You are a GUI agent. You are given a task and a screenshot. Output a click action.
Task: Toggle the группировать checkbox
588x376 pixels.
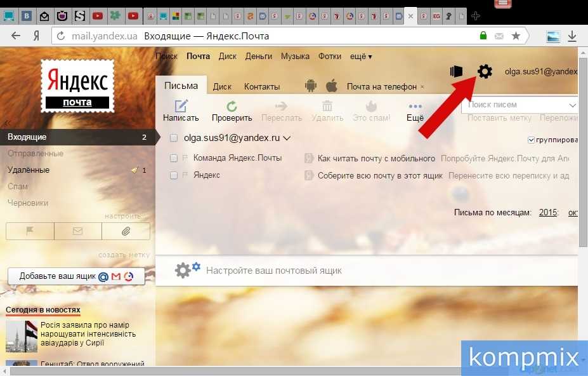(531, 140)
